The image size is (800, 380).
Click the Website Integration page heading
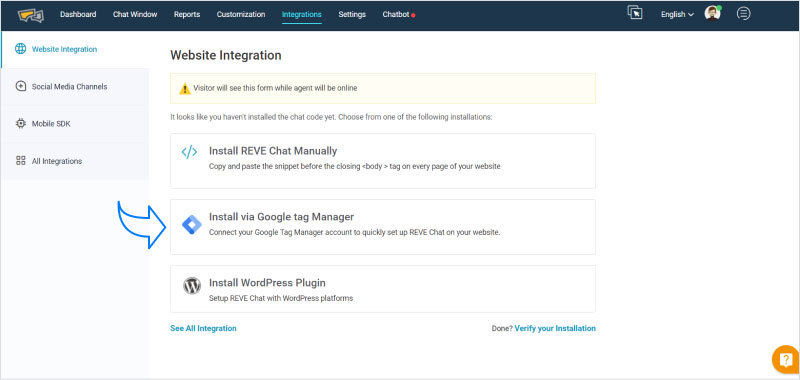click(x=226, y=55)
